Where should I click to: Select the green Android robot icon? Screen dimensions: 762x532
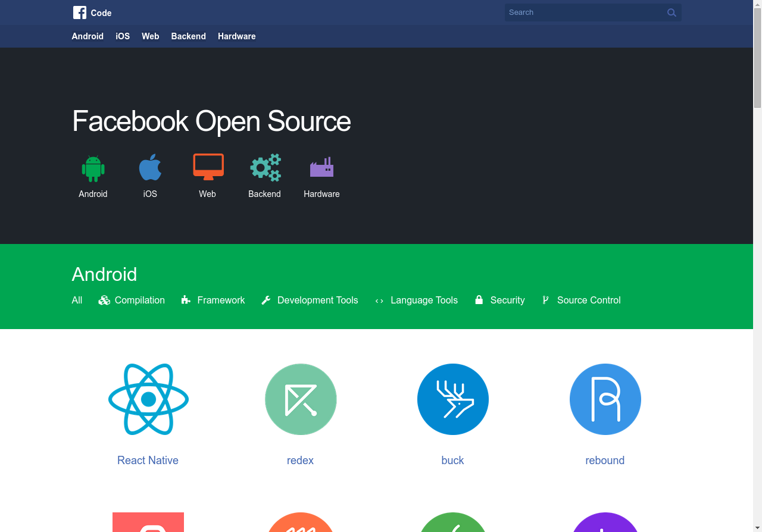pos(93,168)
